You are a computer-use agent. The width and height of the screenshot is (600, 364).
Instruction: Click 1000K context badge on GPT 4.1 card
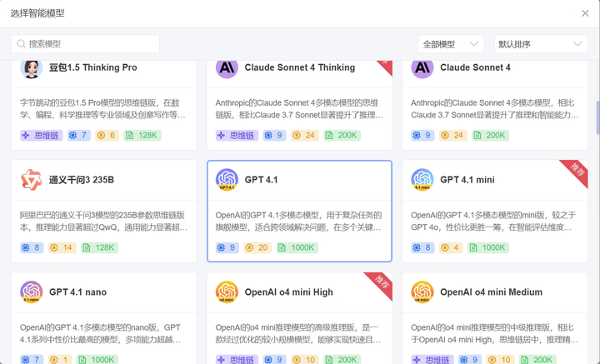click(297, 247)
